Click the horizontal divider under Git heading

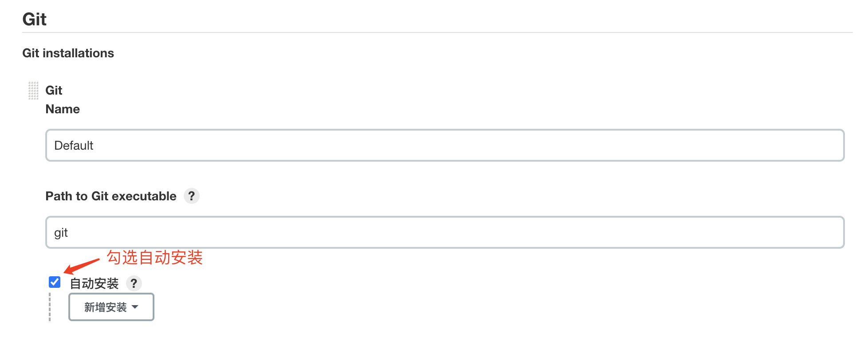click(437, 32)
